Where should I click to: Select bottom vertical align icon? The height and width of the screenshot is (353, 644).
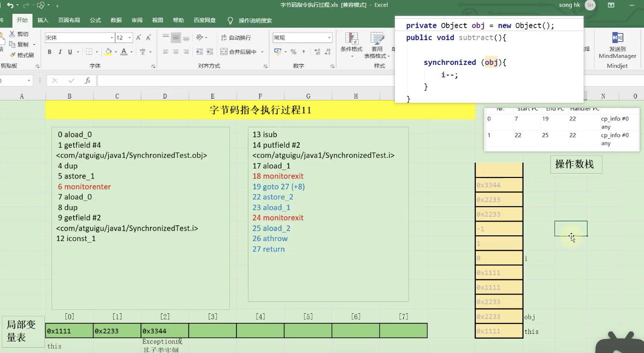(x=186, y=38)
